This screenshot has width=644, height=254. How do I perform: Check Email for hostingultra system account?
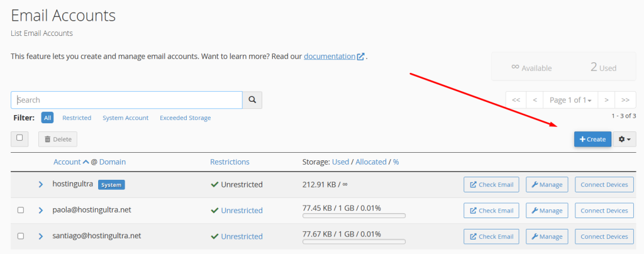coord(491,184)
